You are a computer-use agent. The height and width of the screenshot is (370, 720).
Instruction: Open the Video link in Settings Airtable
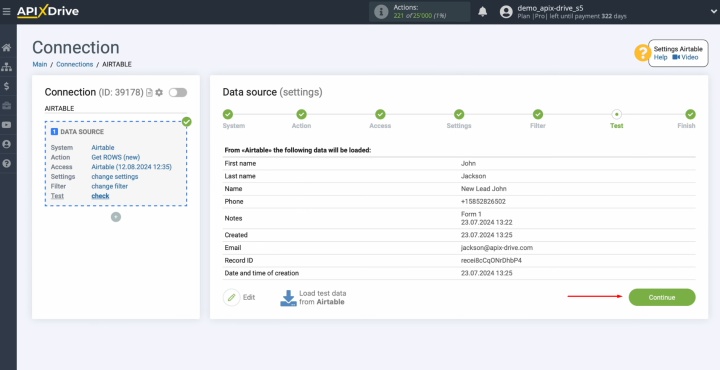685,57
